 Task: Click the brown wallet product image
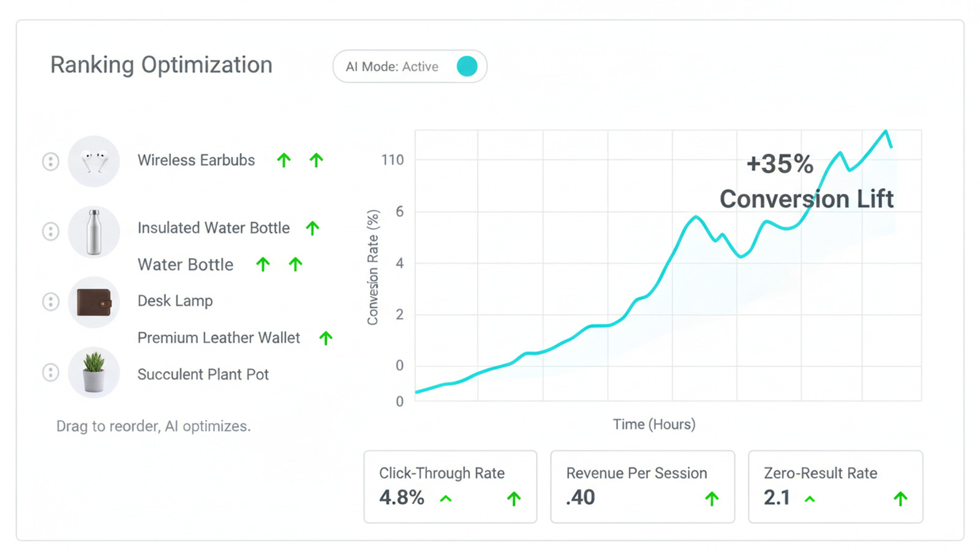click(94, 302)
